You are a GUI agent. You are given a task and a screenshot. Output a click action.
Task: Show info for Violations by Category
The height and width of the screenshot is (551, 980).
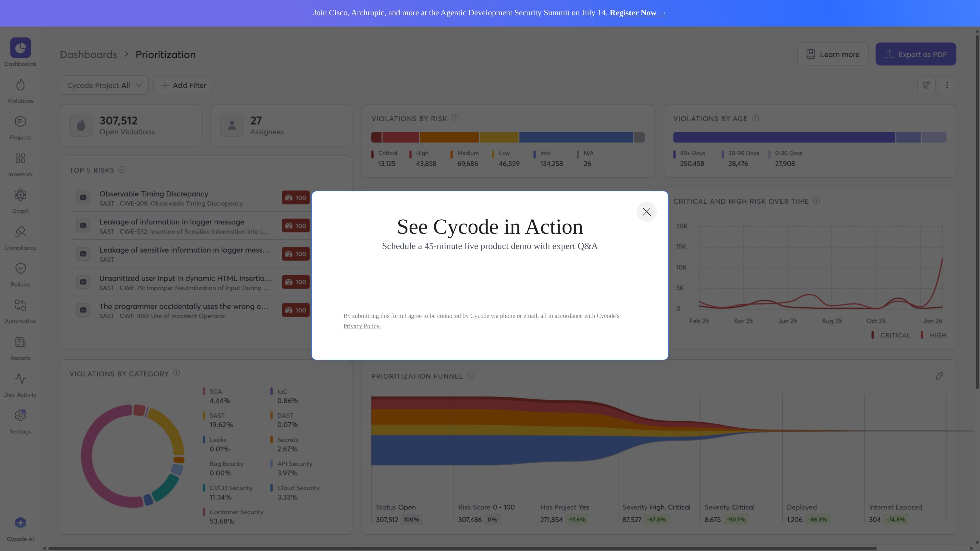point(177,373)
